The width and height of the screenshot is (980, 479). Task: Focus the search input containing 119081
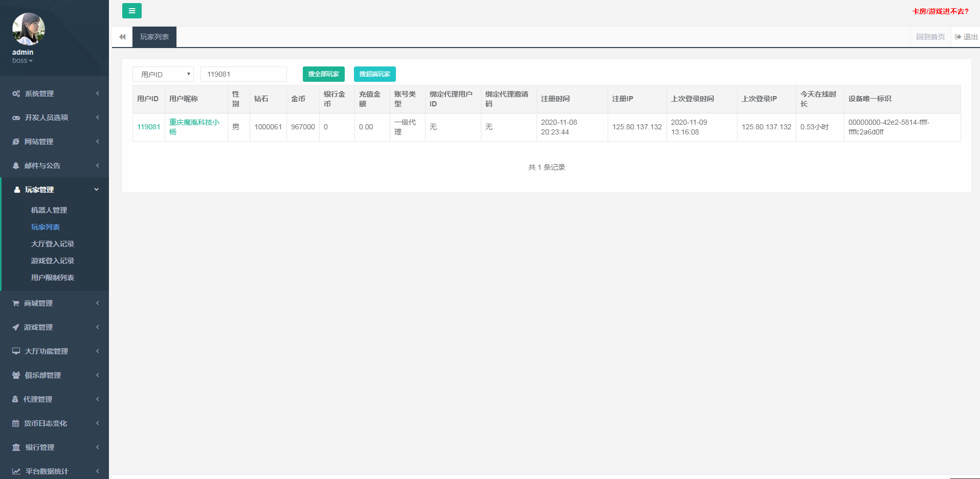click(x=243, y=74)
